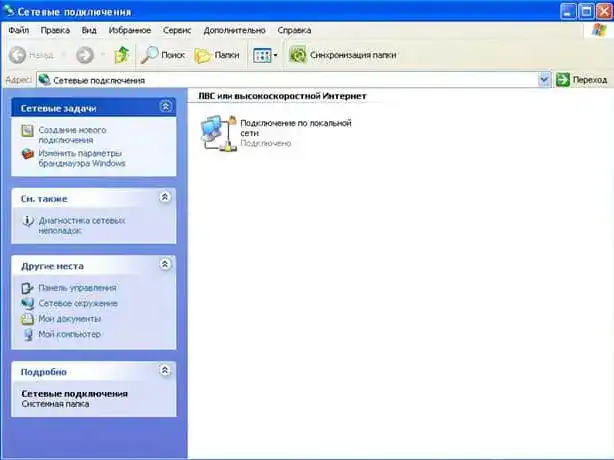The height and width of the screenshot is (460, 614).
Task: Maximize the Сетевые подключения window
Action: pyautogui.click(x=587, y=11)
